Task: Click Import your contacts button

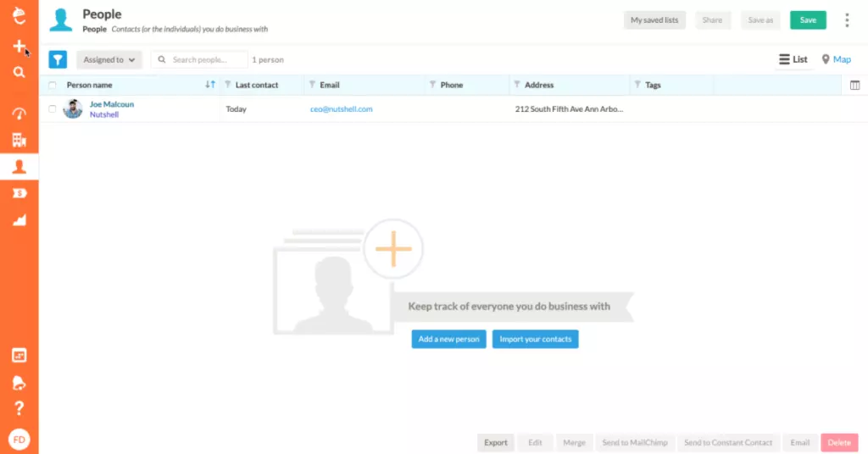Action: 536,339
